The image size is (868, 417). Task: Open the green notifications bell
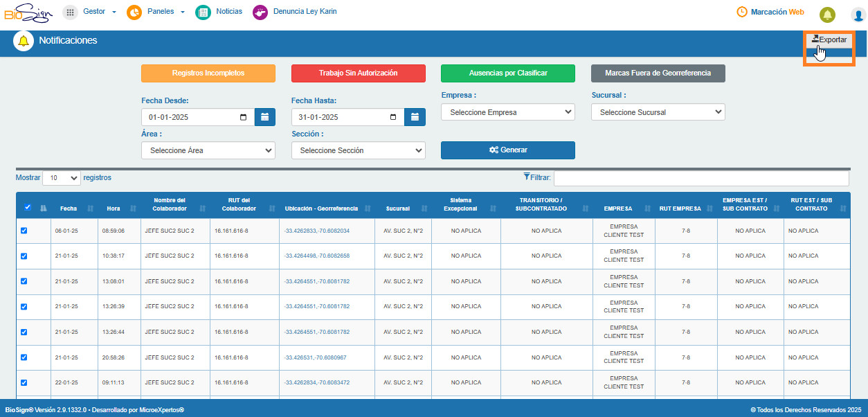click(827, 15)
